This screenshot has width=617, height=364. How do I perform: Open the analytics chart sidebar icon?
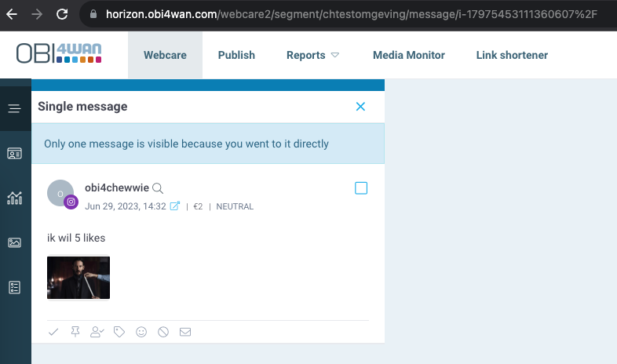click(15, 198)
